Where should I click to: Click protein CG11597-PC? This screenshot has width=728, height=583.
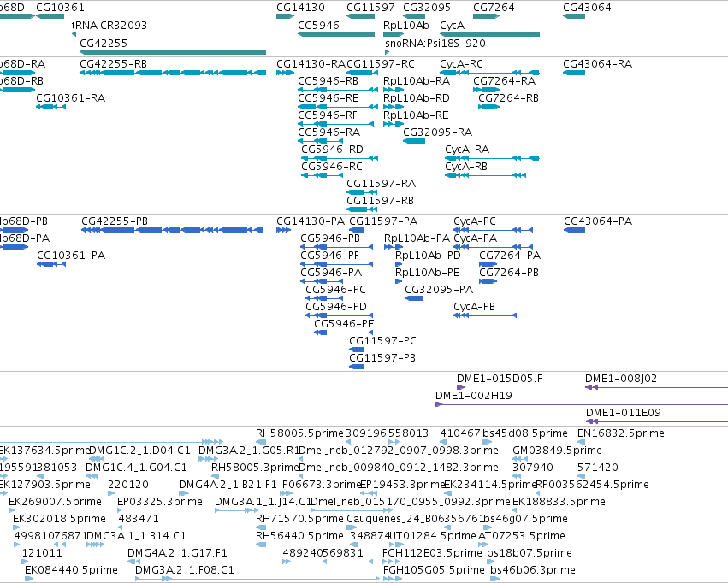click(x=382, y=341)
